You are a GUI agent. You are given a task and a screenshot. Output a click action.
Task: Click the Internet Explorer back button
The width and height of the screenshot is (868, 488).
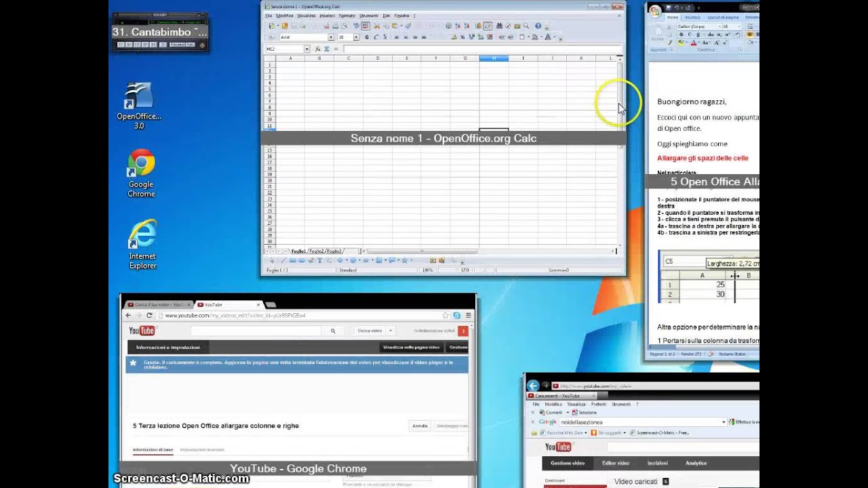click(533, 386)
